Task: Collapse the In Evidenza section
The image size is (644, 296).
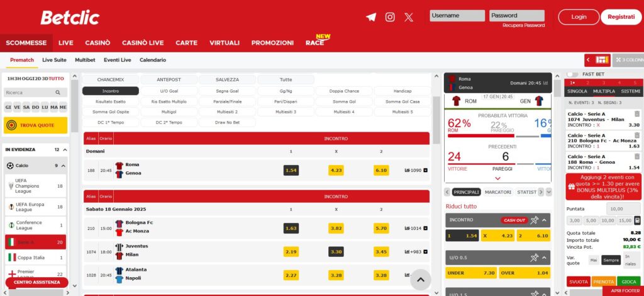Action: tap(64, 150)
